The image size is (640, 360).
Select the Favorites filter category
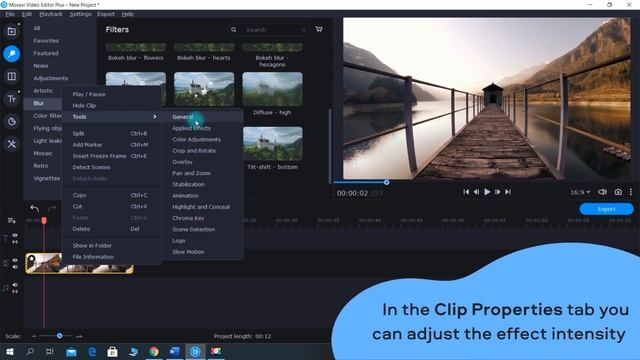pos(46,41)
